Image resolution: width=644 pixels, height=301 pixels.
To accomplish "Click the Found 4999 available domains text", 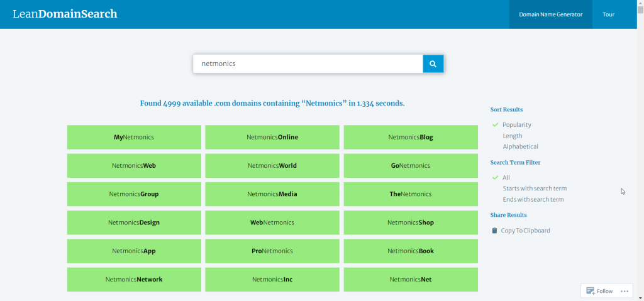I will (272, 104).
